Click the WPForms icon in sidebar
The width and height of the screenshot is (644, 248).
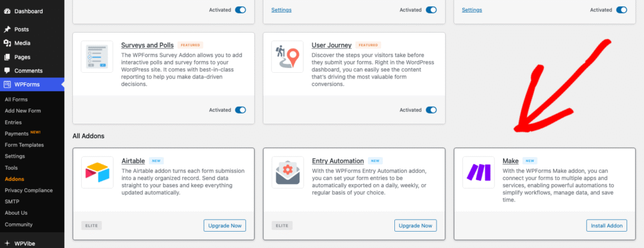[7, 84]
